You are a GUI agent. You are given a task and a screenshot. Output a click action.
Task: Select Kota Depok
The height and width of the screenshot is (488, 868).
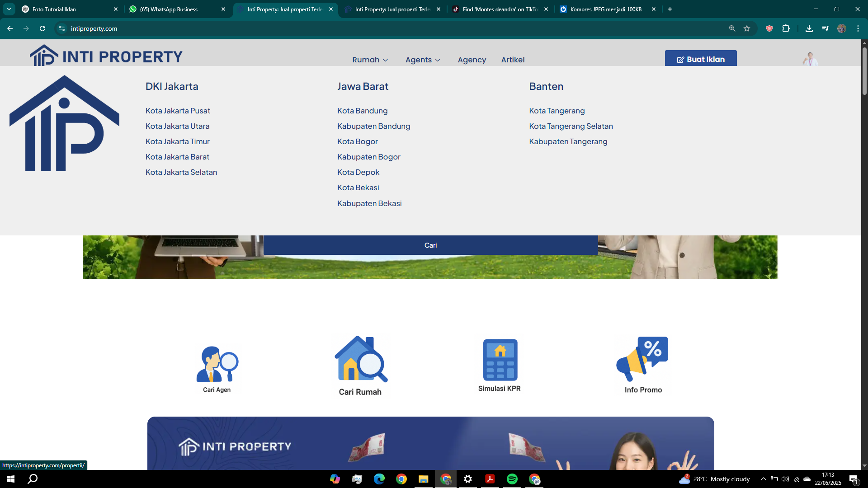click(x=358, y=172)
